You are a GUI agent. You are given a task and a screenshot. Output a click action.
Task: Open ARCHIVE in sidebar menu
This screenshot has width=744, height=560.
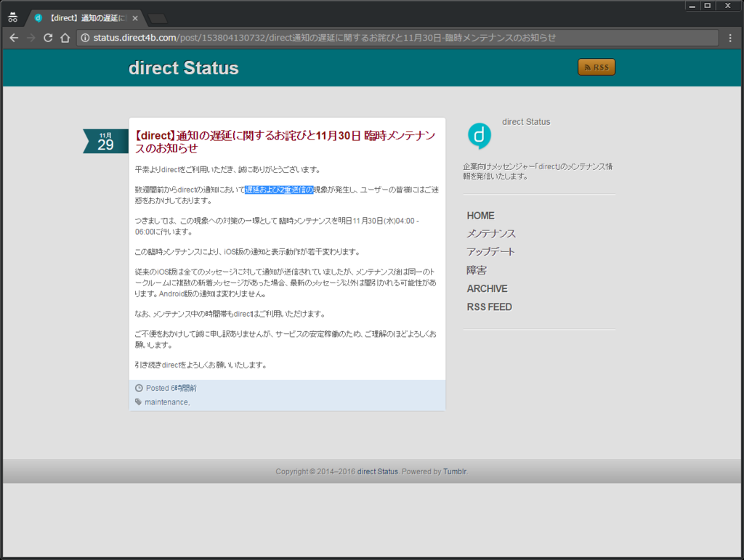click(488, 289)
